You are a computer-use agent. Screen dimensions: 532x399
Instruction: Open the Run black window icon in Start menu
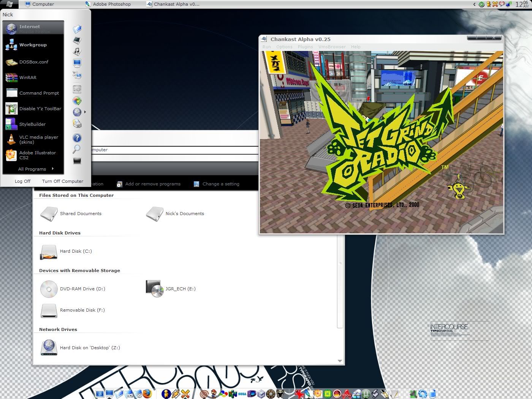point(77,161)
